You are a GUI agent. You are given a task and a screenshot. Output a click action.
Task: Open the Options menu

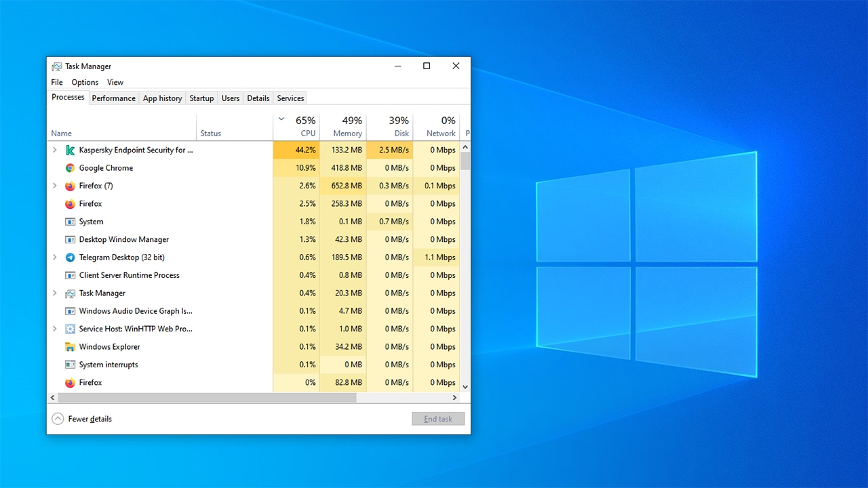pyautogui.click(x=85, y=82)
